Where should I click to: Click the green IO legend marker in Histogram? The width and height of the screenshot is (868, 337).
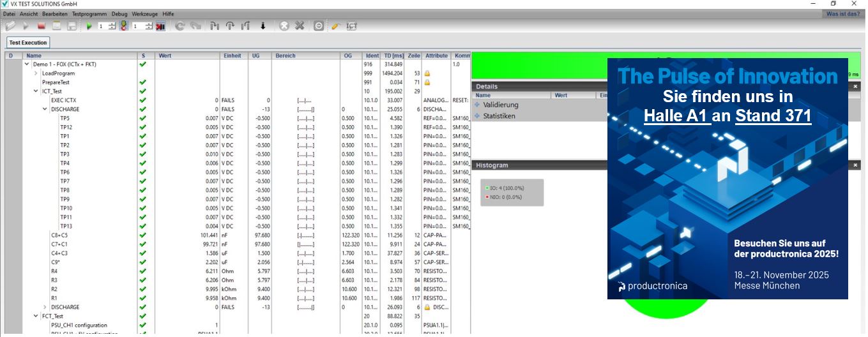[487, 188]
